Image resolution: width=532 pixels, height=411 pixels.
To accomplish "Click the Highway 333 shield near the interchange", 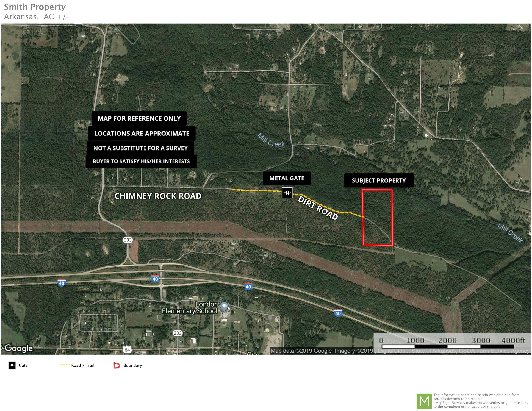I will coord(127,240).
